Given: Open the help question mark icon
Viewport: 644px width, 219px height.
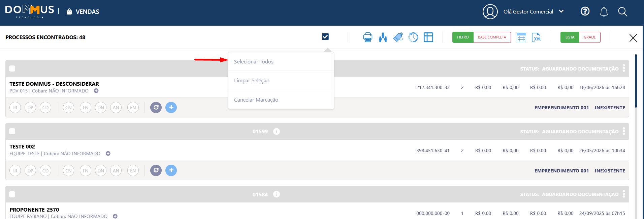Looking at the screenshot, I should [585, 11].
